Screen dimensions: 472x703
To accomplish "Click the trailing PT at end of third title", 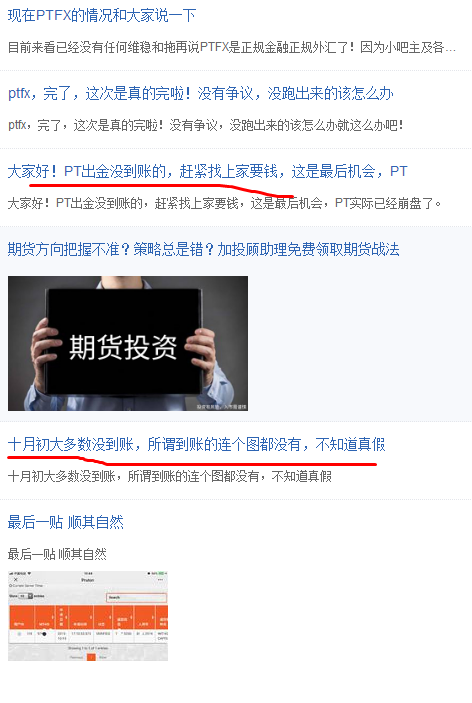I will tap(399, 171).
